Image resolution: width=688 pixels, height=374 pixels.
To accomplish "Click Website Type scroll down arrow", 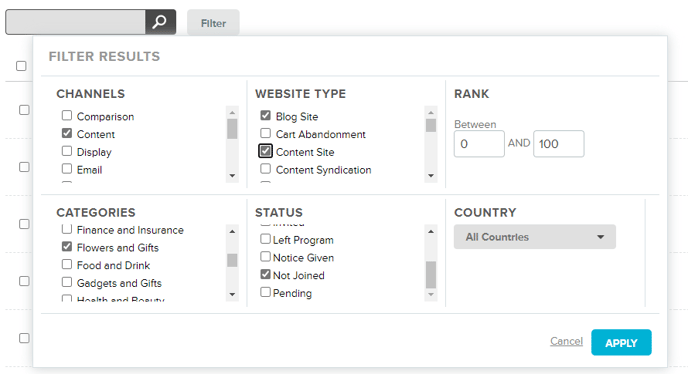I will [431, 176].
